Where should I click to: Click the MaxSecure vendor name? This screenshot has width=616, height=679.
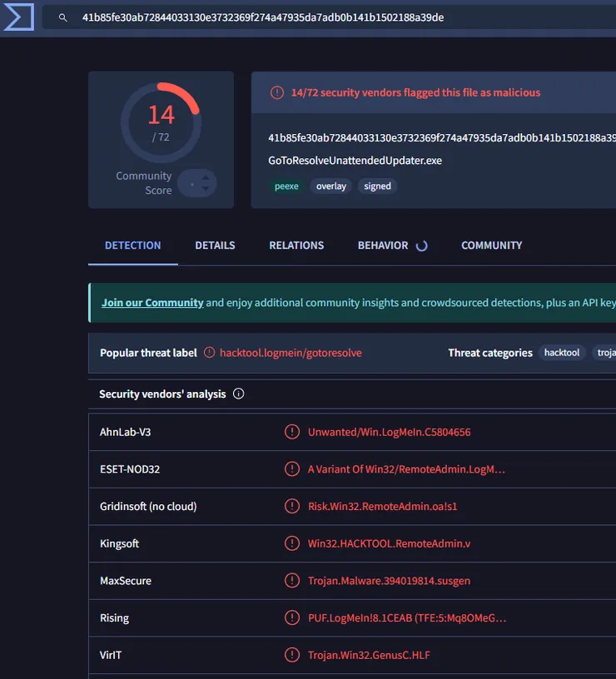coord(126,581)
